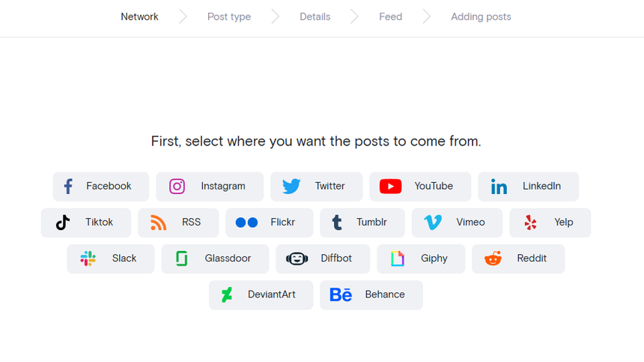Select the Yelp source button

[x=550, y=223]
